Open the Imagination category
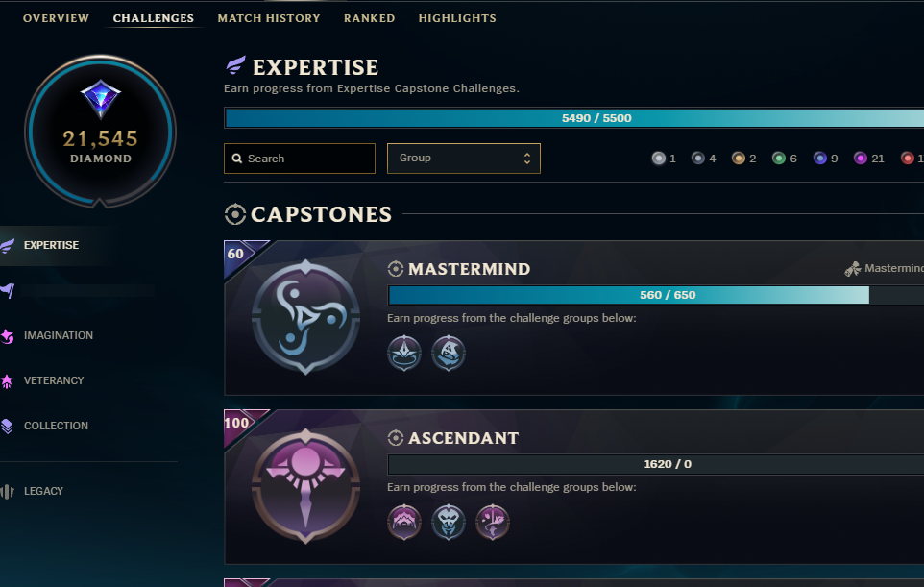Viewport: 924px width, 587px height. click(x=59, y=335)
